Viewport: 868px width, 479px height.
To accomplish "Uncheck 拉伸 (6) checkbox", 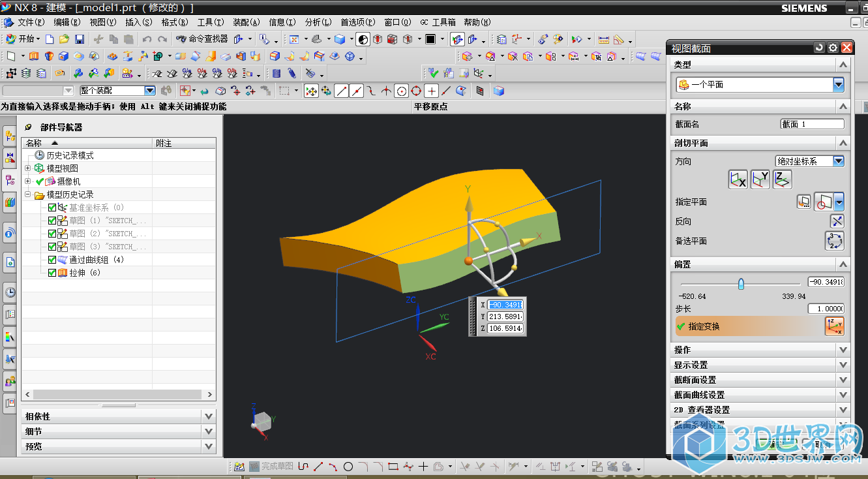I will pyautogui.click(x=52, y=273).
